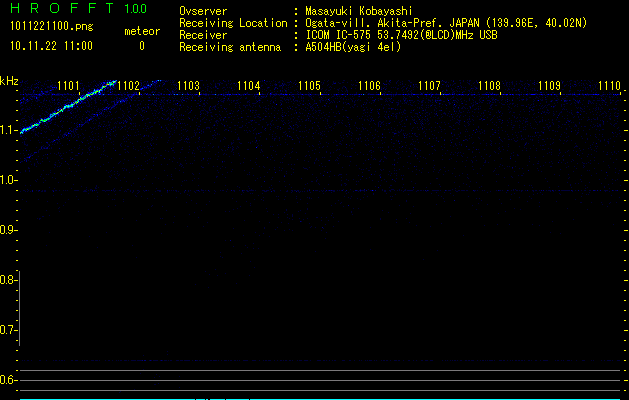Click the Ovserver label
The image size is (629, 400).
point(203,11)
